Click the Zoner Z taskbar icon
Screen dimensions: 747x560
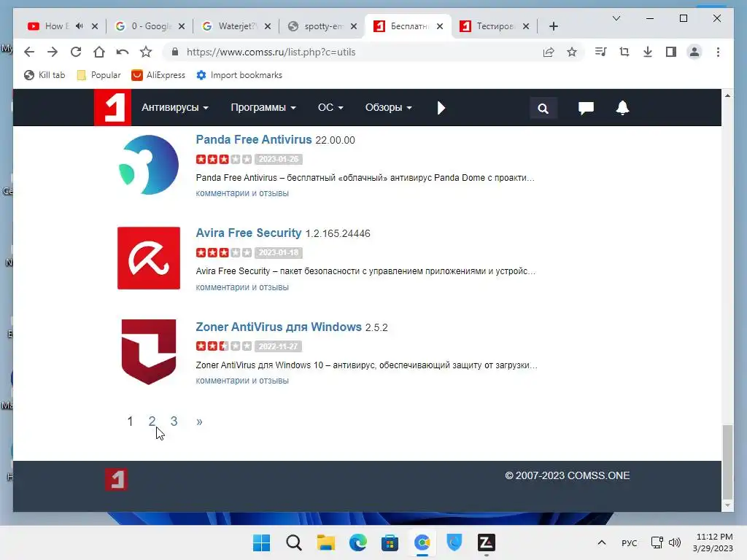pos(487,542)
